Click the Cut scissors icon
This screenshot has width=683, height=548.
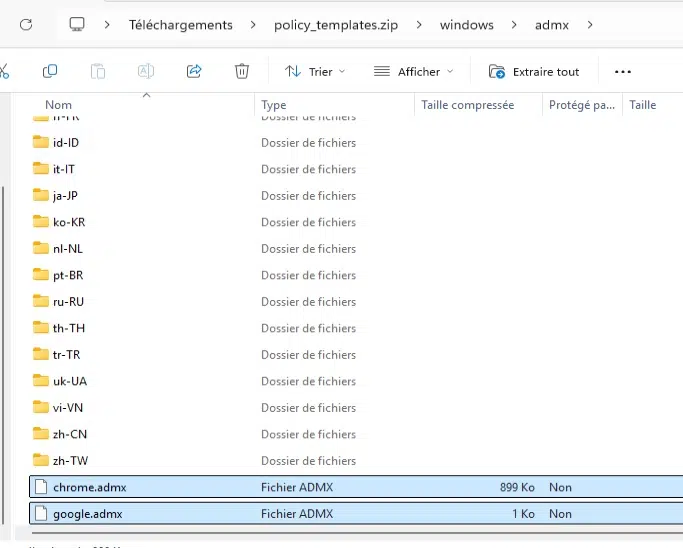(4, 71)
